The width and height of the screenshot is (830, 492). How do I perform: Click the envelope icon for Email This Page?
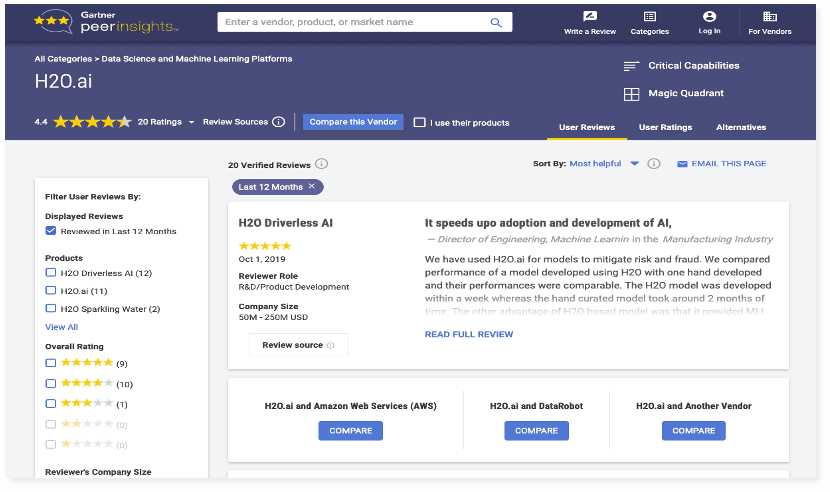click(682, 164)
